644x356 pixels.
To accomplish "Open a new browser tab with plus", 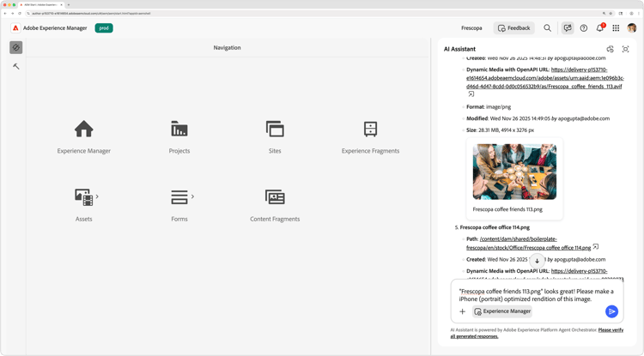I will coord(68,4).
